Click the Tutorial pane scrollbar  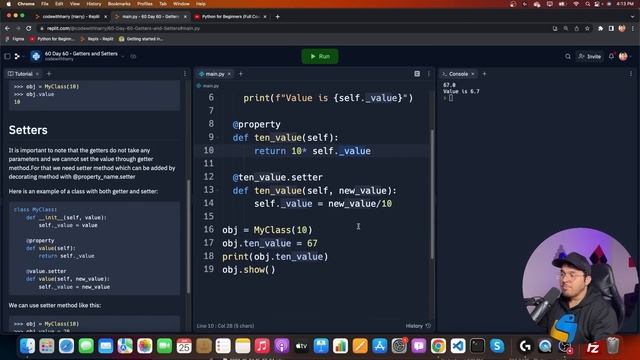click(x=188, y=236)
